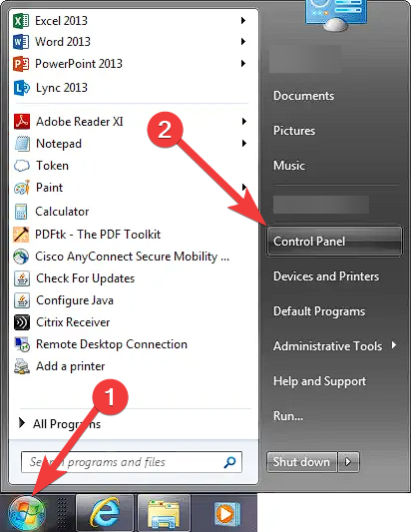The width and height of the screenshot is (411, 532).
Task: Open the Citrix Receiver icon
Action: click(x=22, y=322)
